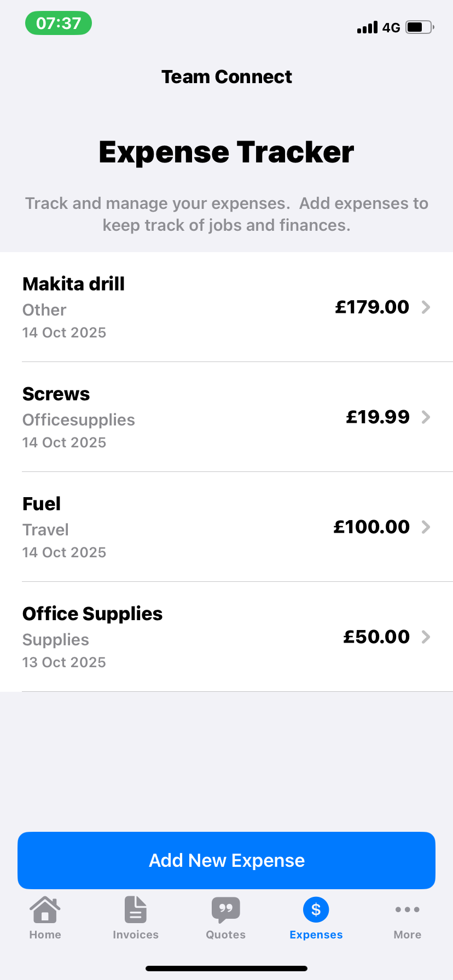Open the Screws expense chevron arrow
453x980 pixels.
point(426,417)
